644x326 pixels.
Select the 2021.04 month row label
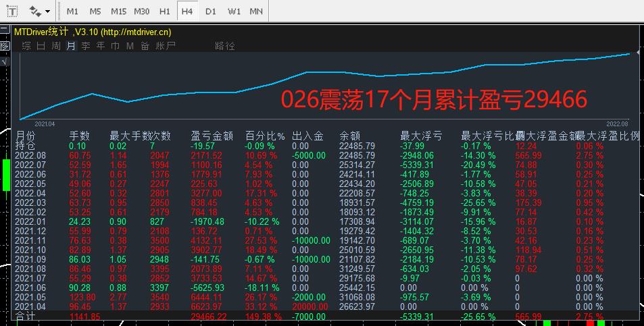(30, 306)
